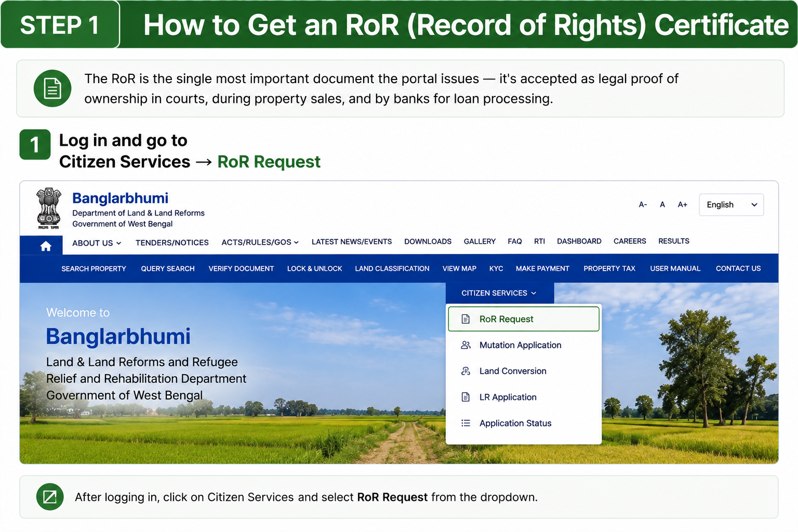Click USER MANUAL in blue bar
This screenshot has height=532, width=798.
click(675, 269)
